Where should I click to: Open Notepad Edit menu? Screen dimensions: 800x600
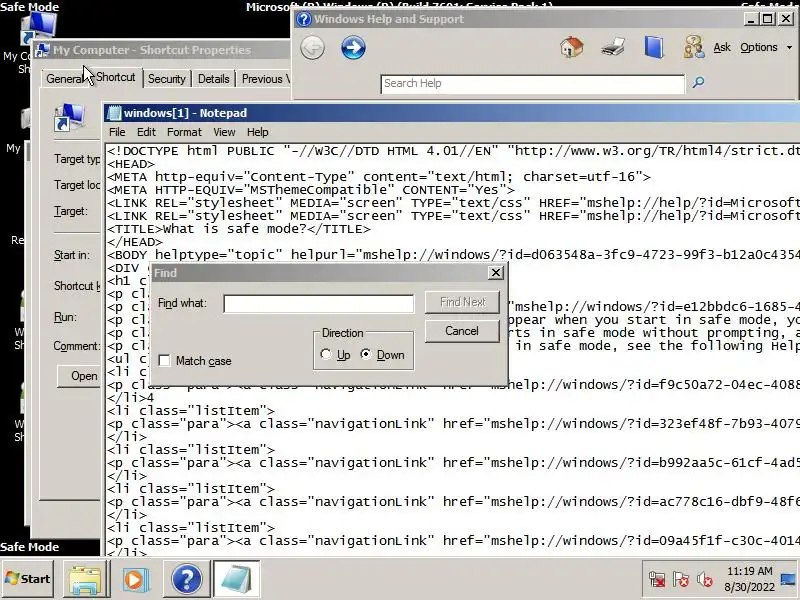coord(146,132)
